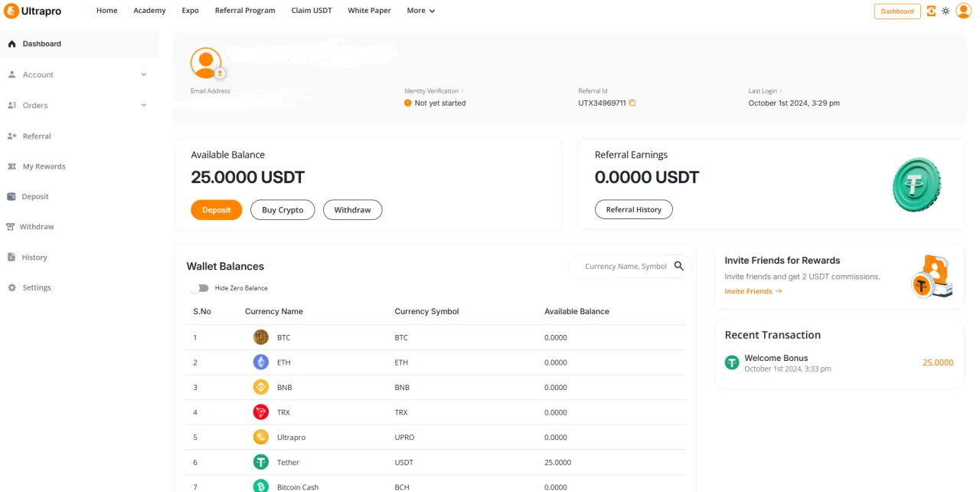
Task: Click the Invite Friends reward illustration
Action: pos(933,276)
